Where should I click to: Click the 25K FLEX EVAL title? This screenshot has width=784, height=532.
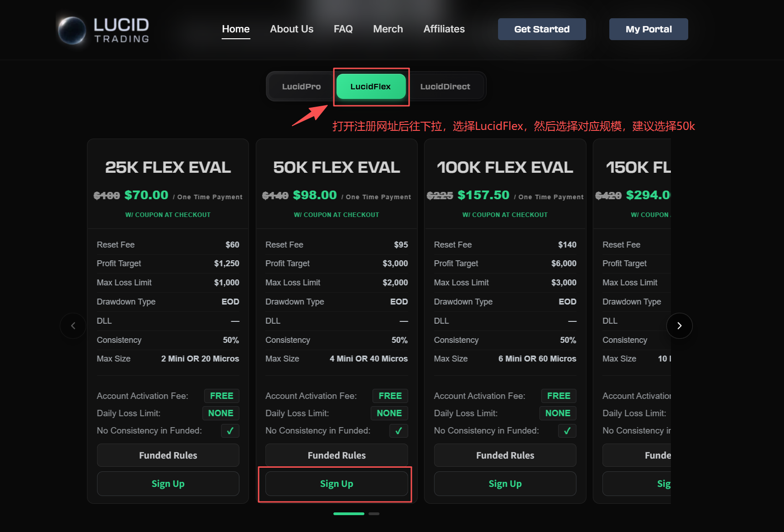point(168,167)
